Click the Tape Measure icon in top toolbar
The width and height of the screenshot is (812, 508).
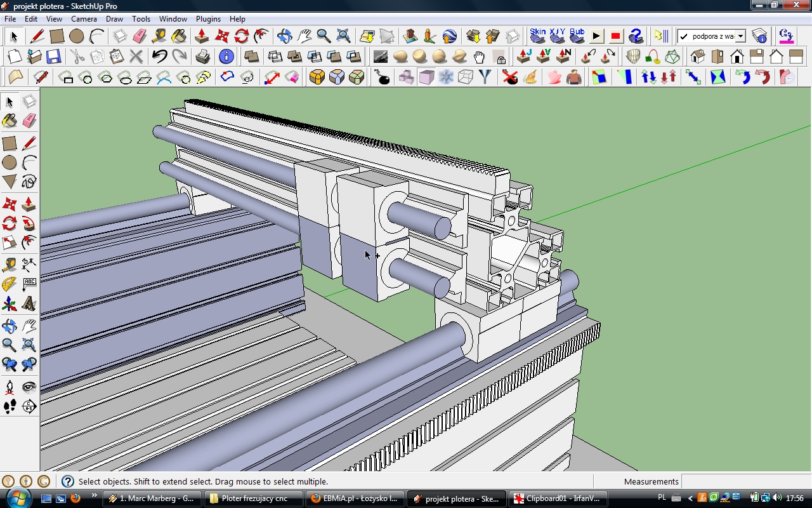159,36
